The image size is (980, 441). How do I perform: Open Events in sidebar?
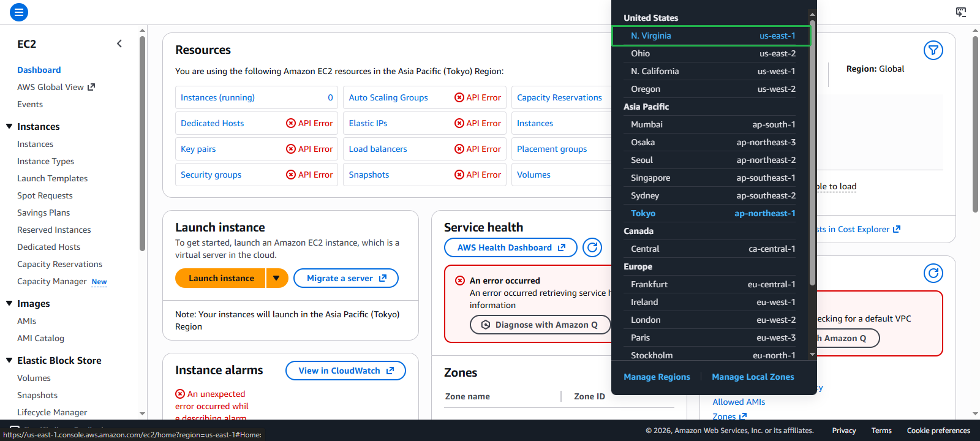[x=30, y=104]
